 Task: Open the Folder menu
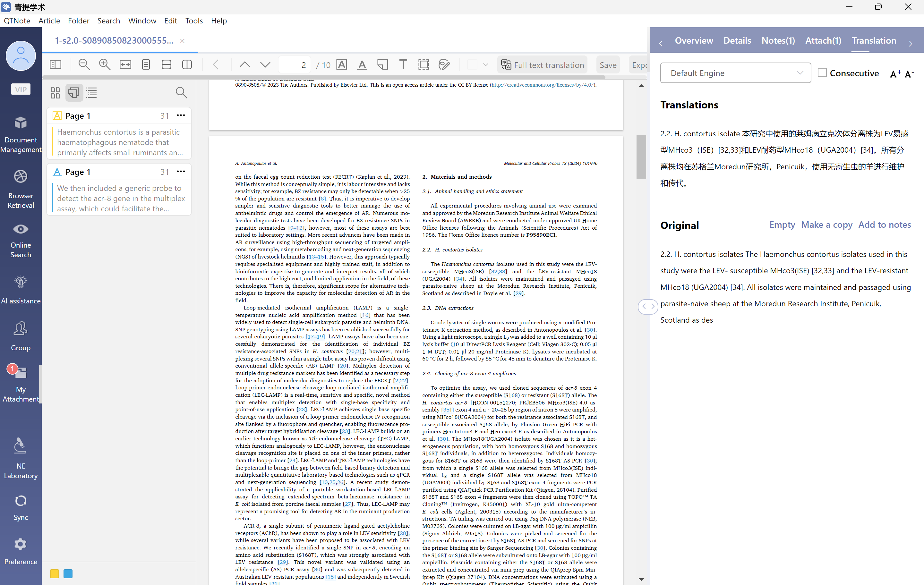point(79,21)
